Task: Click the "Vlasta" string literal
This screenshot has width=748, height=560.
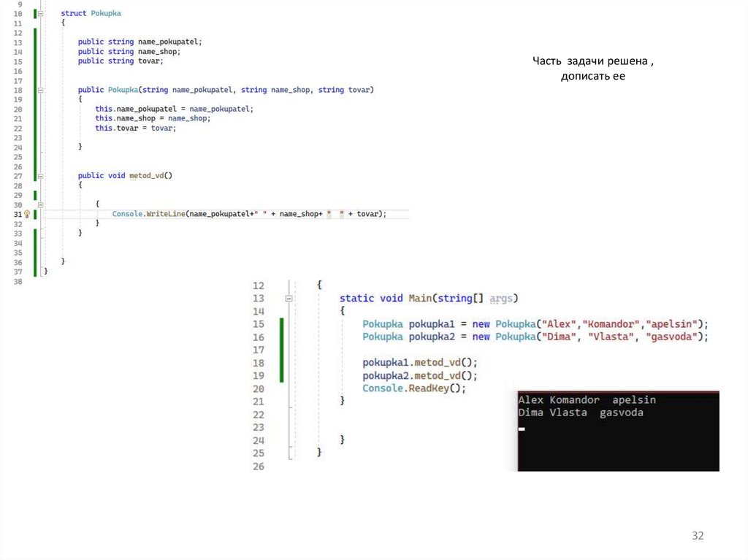Action: (611, 337)
